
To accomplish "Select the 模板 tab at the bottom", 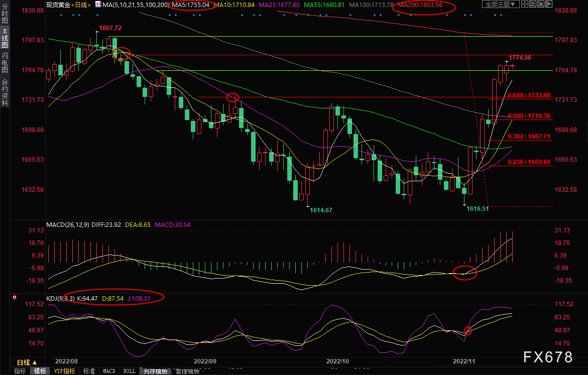I will pyautogui.click(x=40, y=371).
